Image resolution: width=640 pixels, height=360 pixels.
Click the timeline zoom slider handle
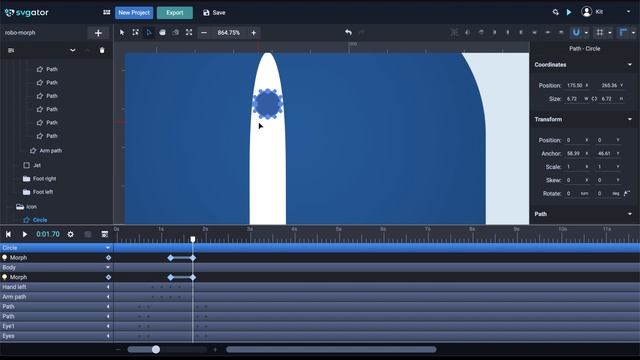tap(156, 349)
